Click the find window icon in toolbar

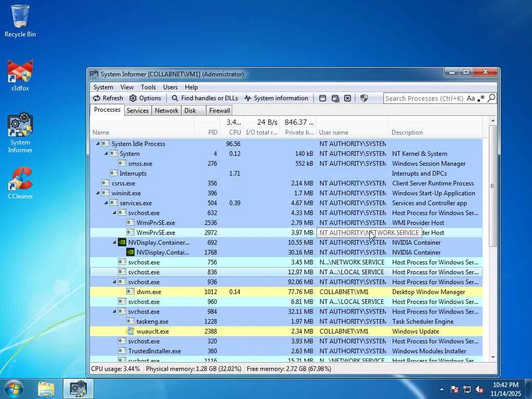(x=323, y=98)
